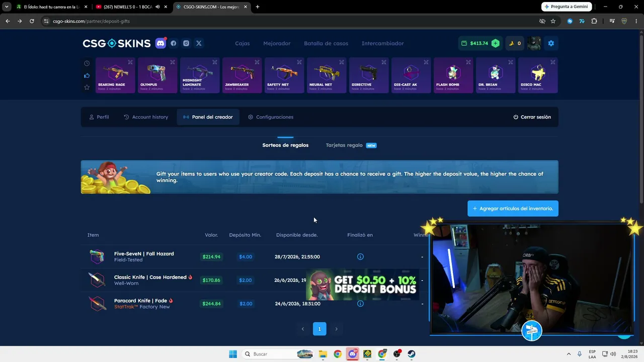Click the Depósito Min. column header
The height and width of the screenshot is (362, 644).
tap(245, 235)
